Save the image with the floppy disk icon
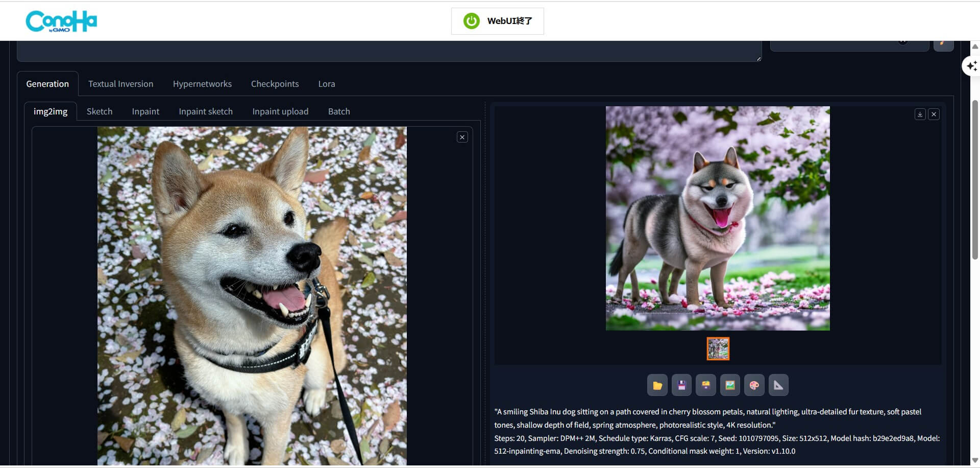The height and width of the screenshot is (468, 980). click(x=681, y=385)
